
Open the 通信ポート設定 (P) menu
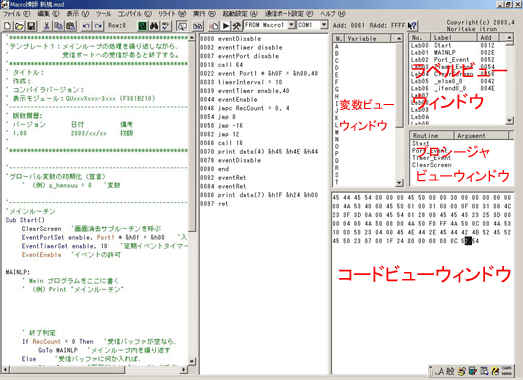point(289,14)
